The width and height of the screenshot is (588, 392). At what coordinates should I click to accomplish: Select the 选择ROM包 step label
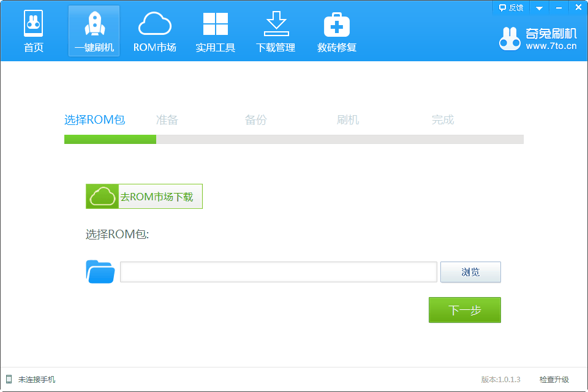coord(94,120)
